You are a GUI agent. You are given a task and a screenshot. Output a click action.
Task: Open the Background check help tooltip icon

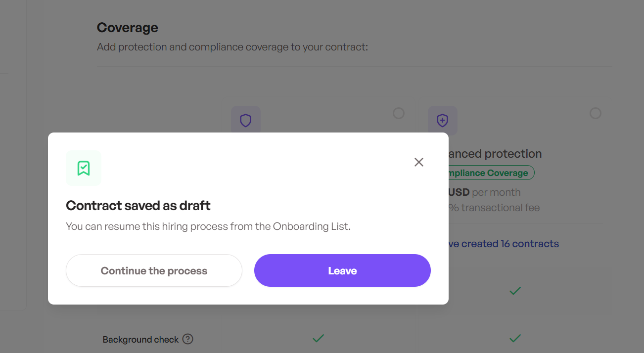pyautogui.click(x=187, y=339)
